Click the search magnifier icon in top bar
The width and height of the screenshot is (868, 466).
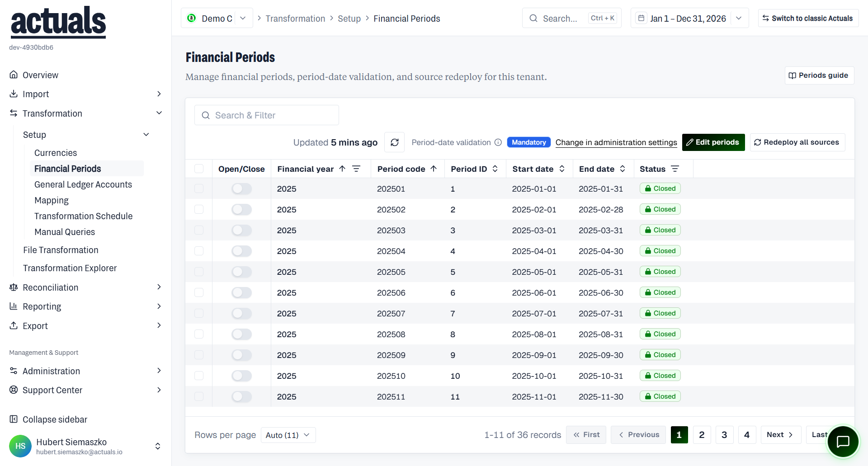click(x=533, y=18)
